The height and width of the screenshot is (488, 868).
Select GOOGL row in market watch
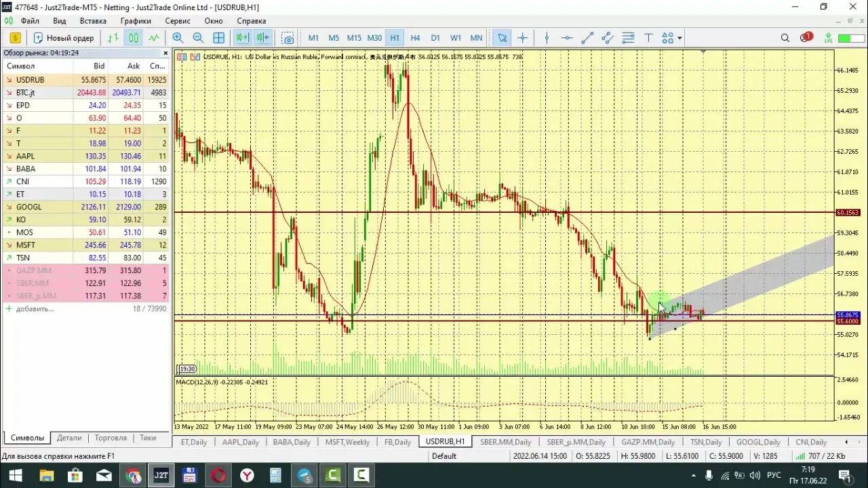point(86,207)
